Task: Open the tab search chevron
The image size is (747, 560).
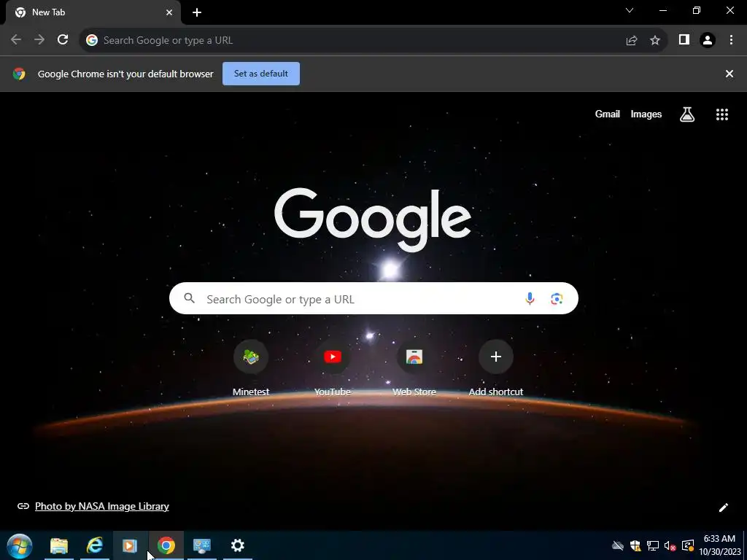Action: point(630,10)
